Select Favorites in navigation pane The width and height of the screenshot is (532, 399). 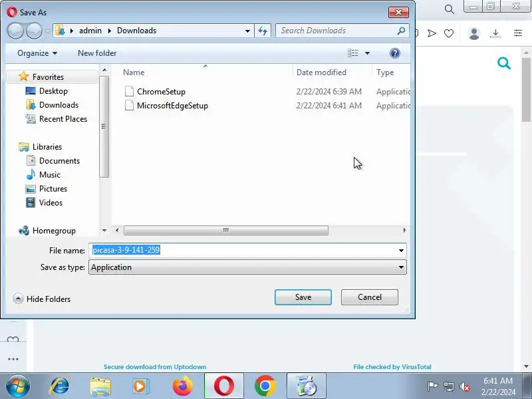pos(48,77)
